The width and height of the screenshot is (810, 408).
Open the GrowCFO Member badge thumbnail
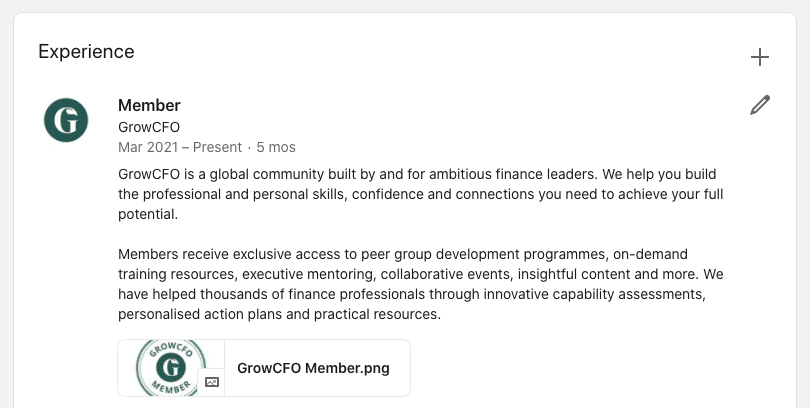pyautogui.click(x=171, y=368)
